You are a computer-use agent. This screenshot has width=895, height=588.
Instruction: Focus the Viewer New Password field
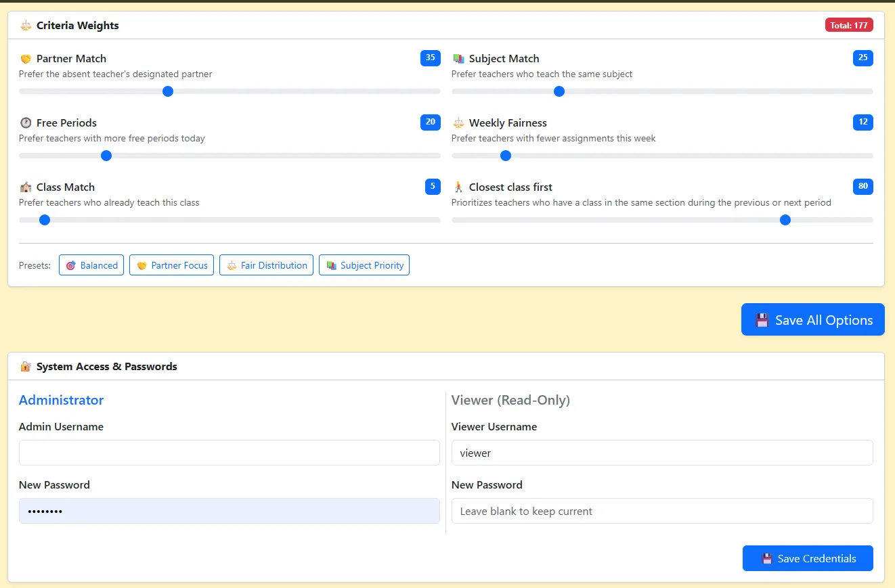(662, 511)
